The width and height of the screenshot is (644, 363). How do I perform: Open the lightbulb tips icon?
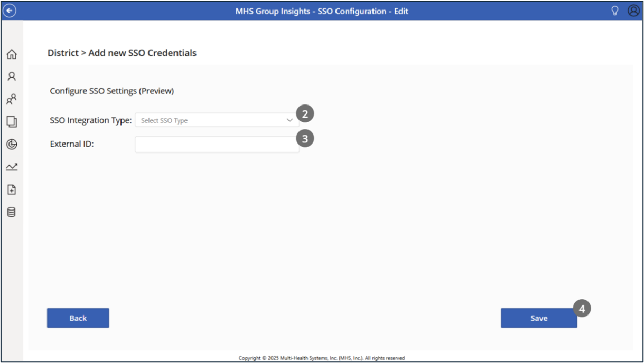614,11
